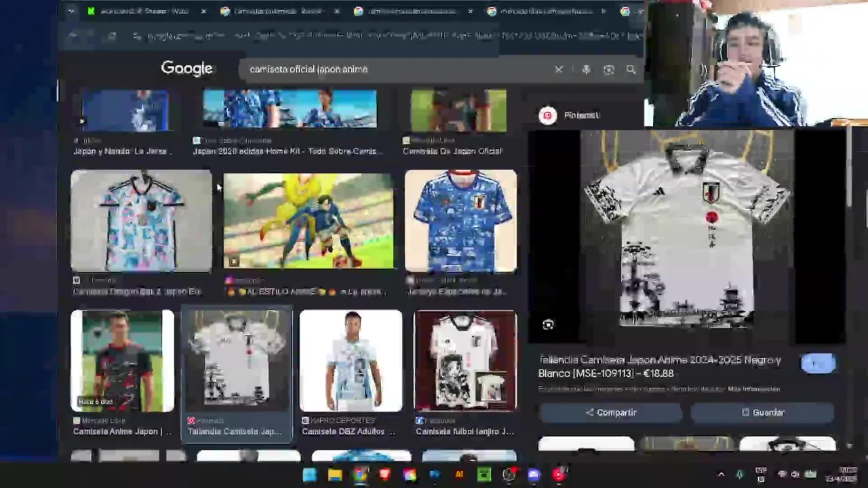This screenshot has width=868, height=488.
Task: Open the blue Japan special jersey result
Action: [460, 221]
